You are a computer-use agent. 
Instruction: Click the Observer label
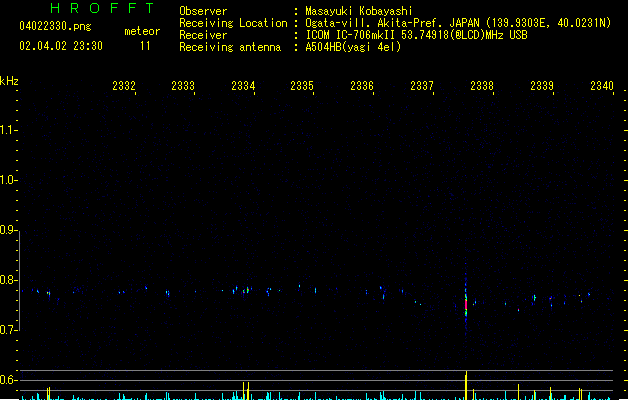(203, 11)
